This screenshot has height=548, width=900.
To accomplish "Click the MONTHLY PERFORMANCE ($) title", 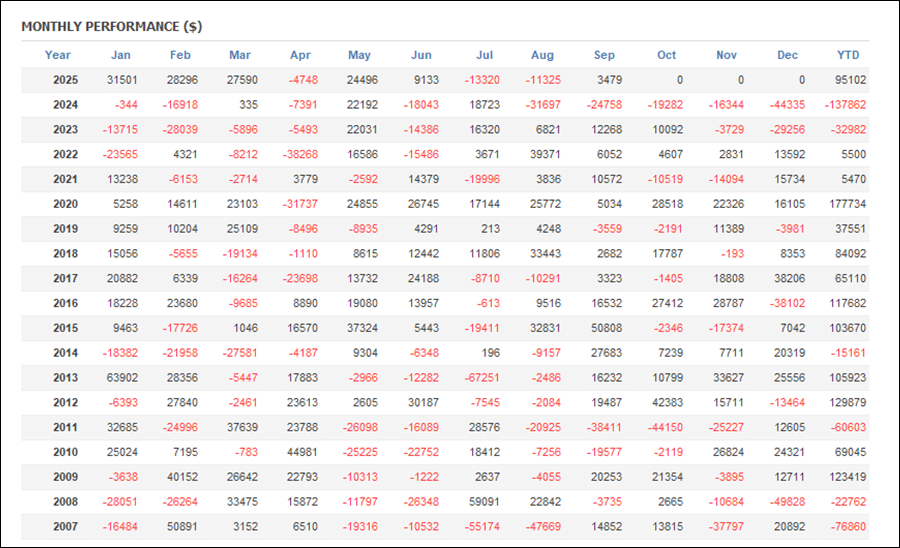I will [x=111, y=26].
